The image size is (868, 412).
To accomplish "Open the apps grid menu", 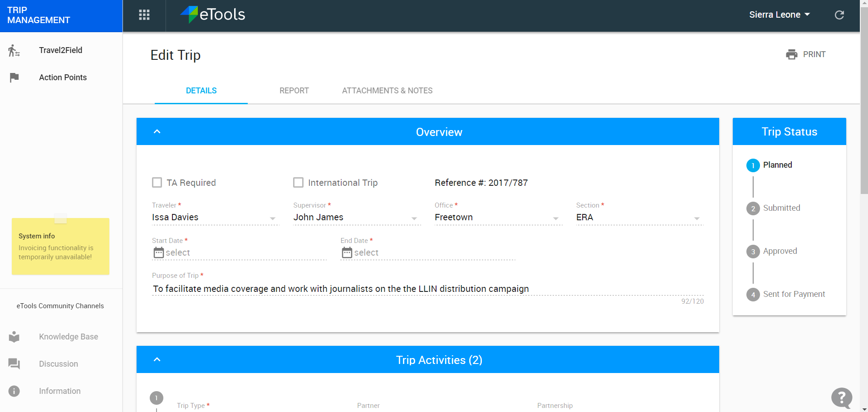I will pos(144,15).
